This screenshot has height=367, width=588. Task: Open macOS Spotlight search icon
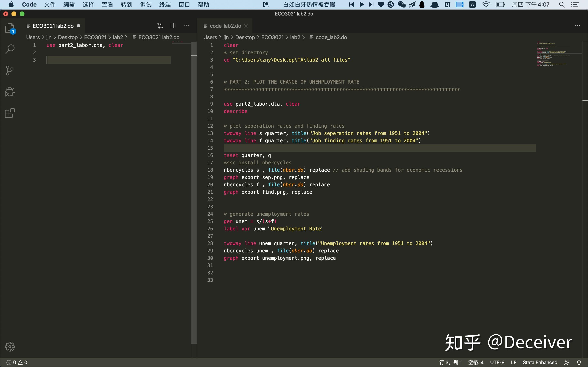click(x=561, y=4)
